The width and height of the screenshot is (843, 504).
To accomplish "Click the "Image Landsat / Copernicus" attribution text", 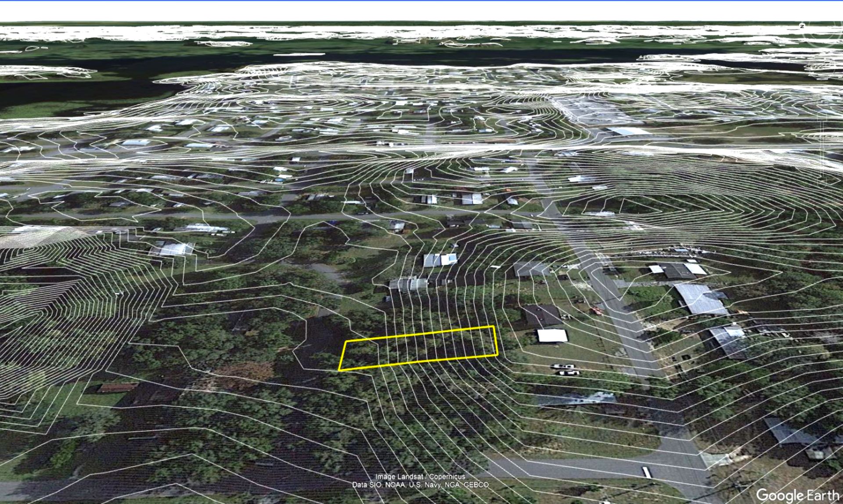I will pyautogui.click(x=420, y=476).
